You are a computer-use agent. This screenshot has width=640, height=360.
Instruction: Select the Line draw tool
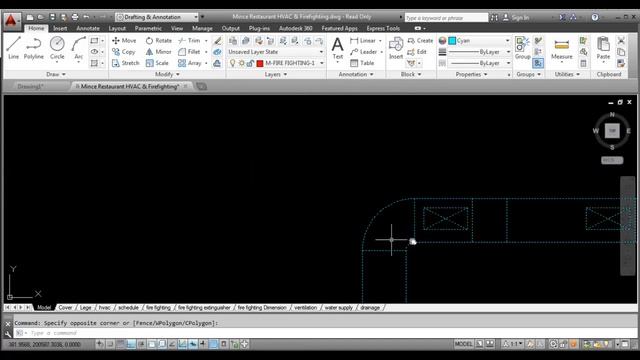pyautogui.click(x=13, y=48)
